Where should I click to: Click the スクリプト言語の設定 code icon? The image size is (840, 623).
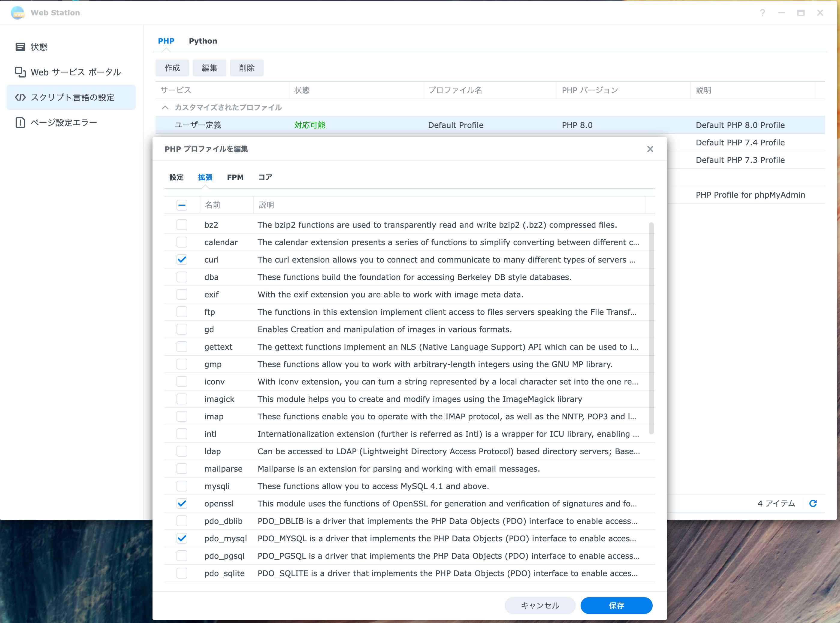20,97
